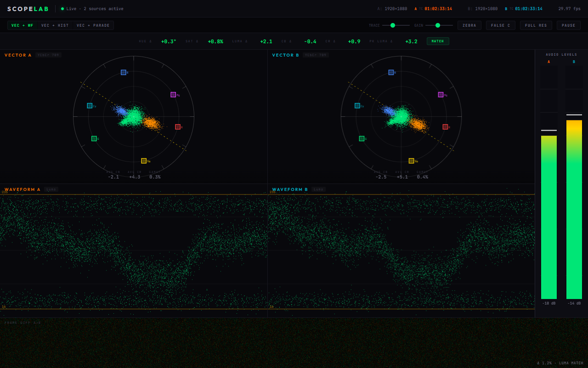Click the Hue delta value +0.3°
Viewport: 588px width, 368px height.
pyautogui.click(x=169, y=41)
